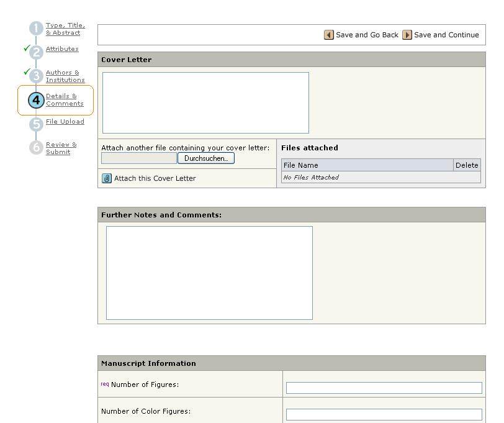Image resolution: width=504 pixels, height=423 pixels.
Task: Click the step 3 circle icon
Action: click(36, 76)
